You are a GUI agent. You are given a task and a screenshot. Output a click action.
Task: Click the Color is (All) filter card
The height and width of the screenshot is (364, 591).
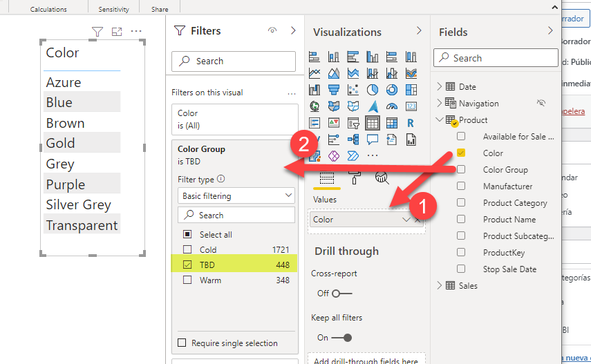coord(235,119)
